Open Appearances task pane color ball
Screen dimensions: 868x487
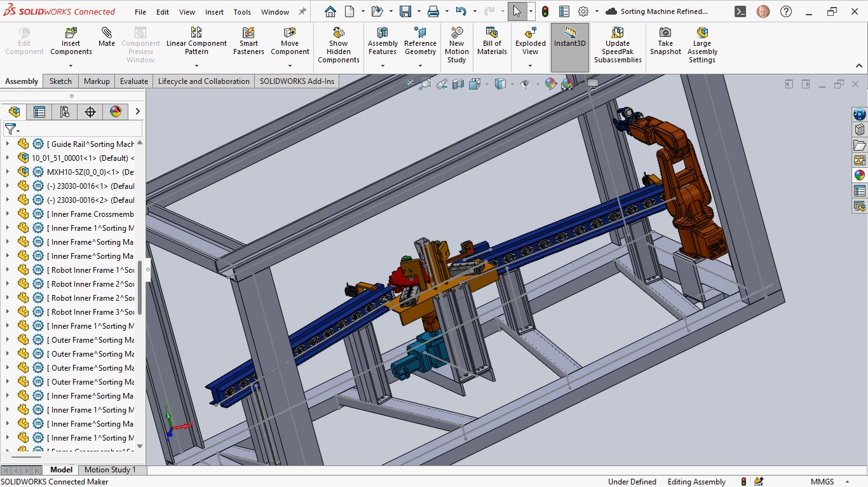(859, 175)
